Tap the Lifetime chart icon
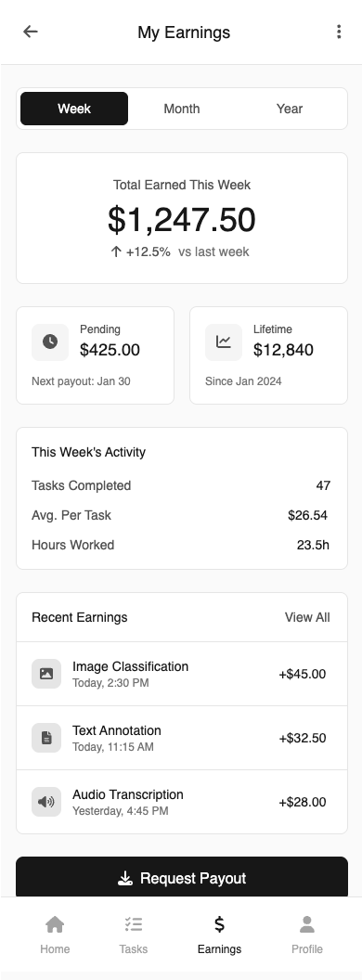362x980 pixels. tap(223, 342)
